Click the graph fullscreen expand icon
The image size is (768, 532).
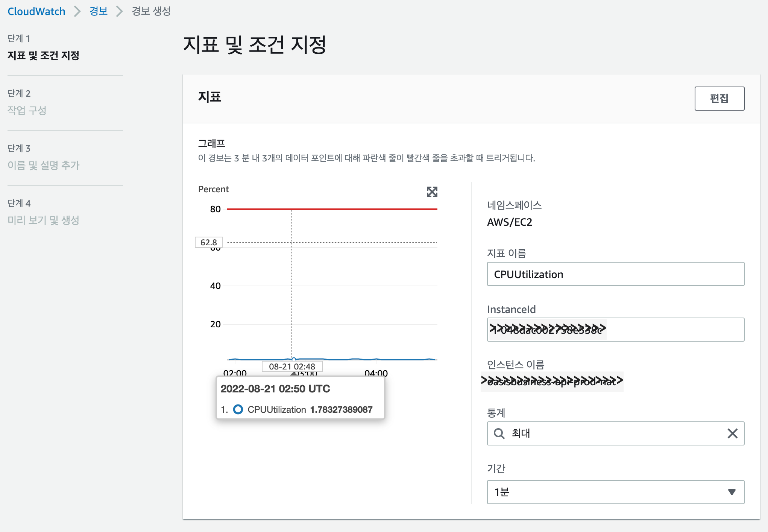coord(432,192)
